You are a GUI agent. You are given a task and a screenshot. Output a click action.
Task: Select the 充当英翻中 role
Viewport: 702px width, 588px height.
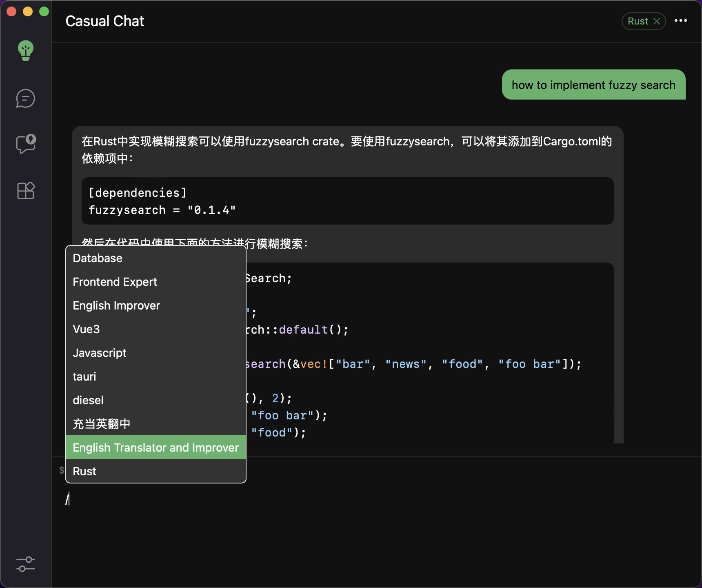click(156, 424)
